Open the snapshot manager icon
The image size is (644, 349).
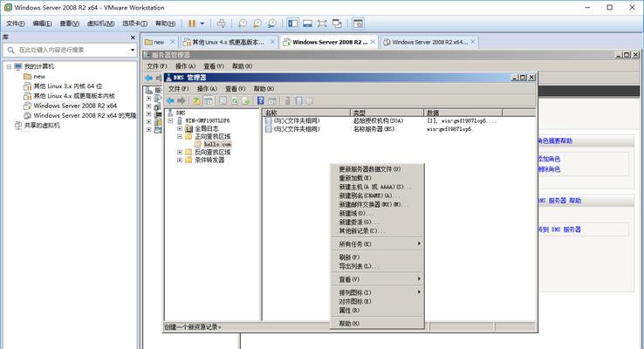click(x=272, y=24)
